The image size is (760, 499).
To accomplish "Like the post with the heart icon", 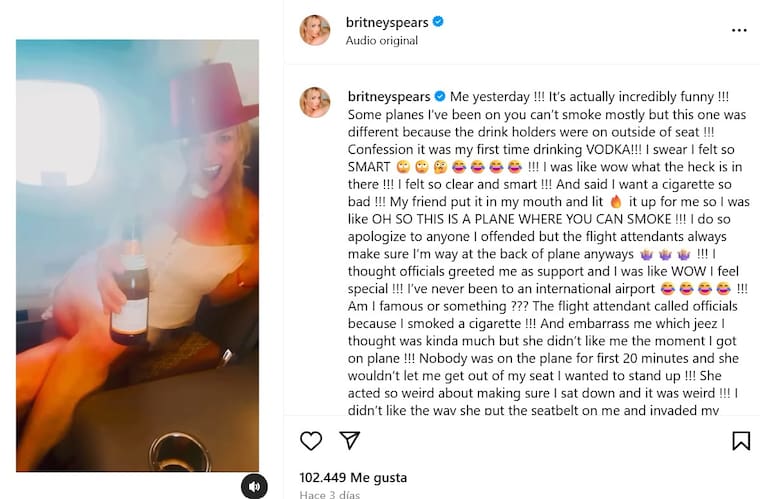I will [311, 440].
